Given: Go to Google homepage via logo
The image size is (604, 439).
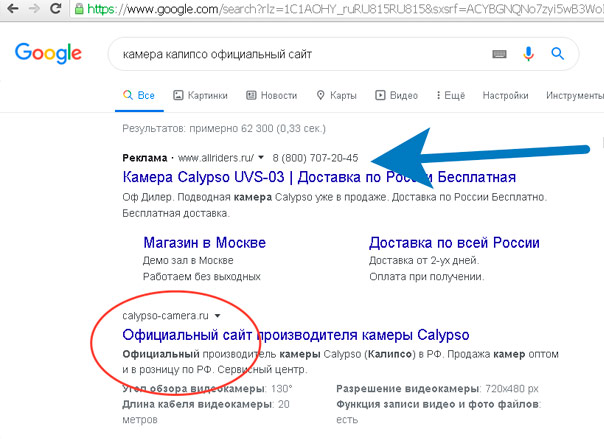Looking at the screenshot, I should [49, 53].
